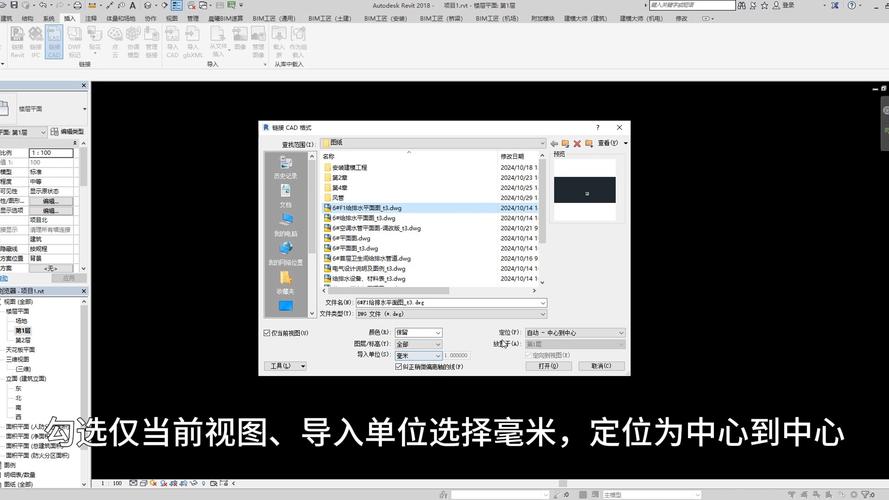Click the highlighted Link CAD ribbon icon
Image resolution: width=889 pixels, height=500 pixels.
coord(54,41)
